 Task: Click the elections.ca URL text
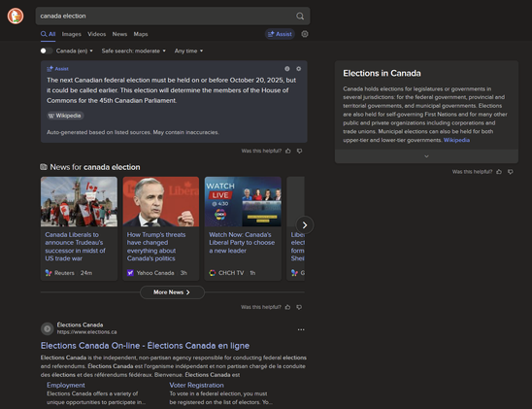86,332
